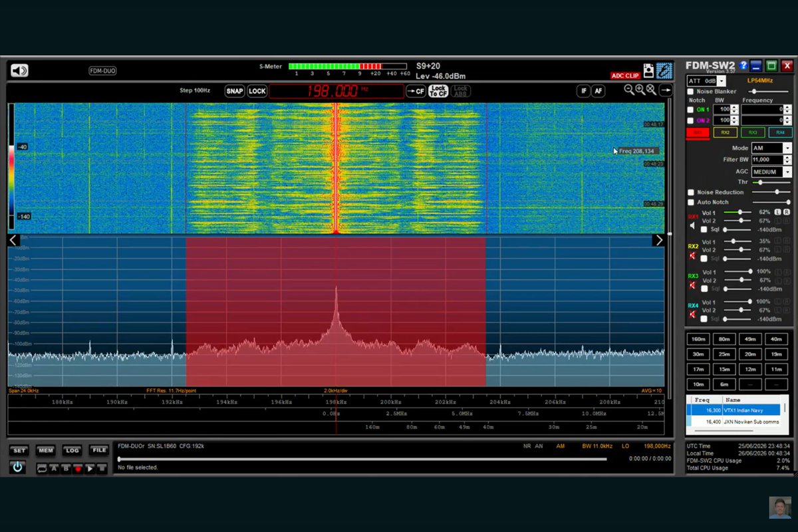Open the help question mark icon
This screenshot has width=798, height=532.
click(743, 65)
